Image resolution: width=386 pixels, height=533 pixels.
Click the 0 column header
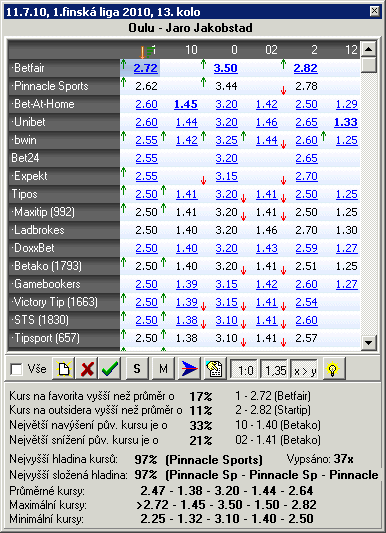pos(234,50)
